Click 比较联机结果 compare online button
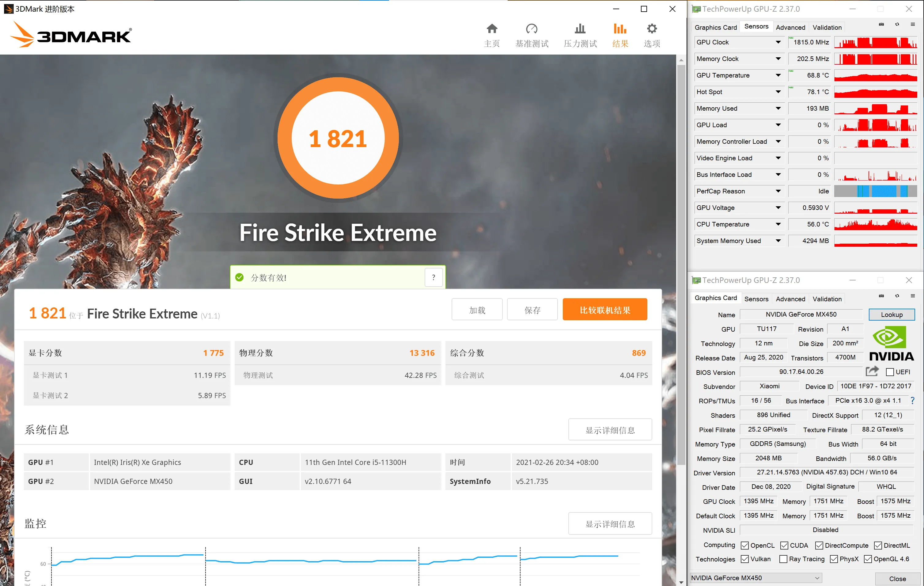This screenshot has height=586, width=924. (605, 309)
